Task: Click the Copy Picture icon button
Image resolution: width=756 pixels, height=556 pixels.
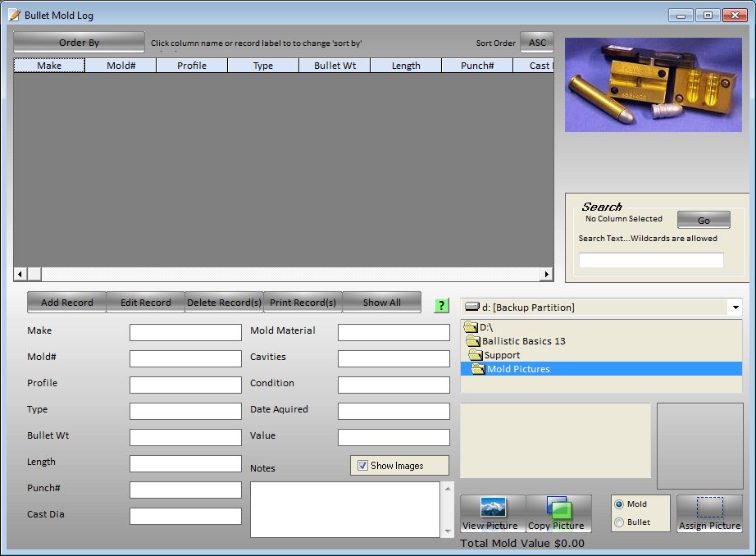Action: [x=558, y=513]
